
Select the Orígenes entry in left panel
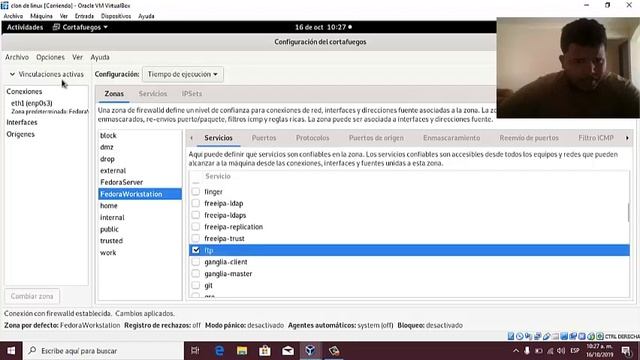coord(20,134)
